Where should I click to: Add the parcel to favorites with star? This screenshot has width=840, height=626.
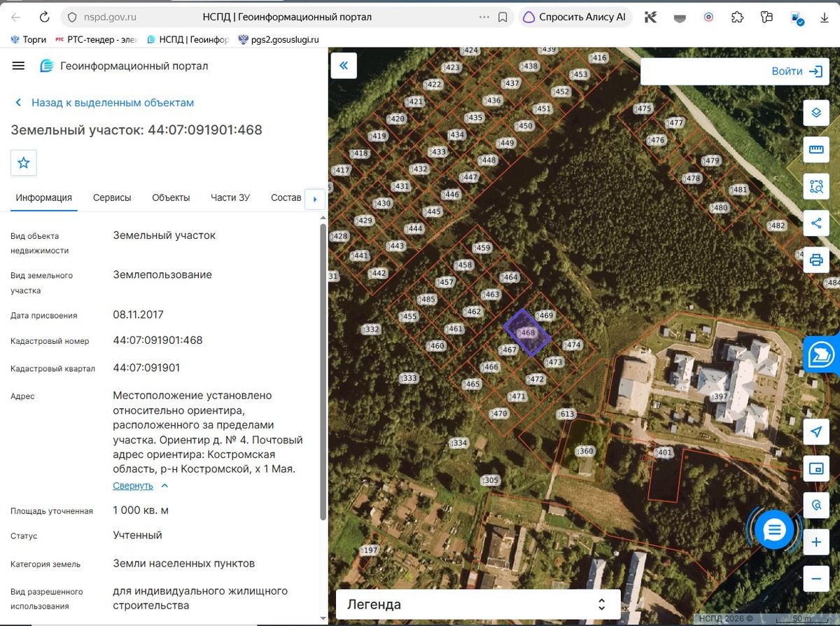[24, 162]
